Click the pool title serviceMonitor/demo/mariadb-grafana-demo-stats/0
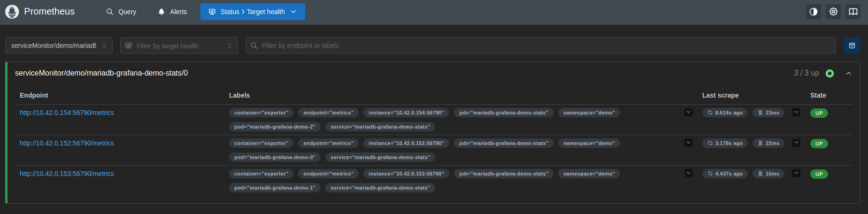This screenshot has height=214, width=868. pos(101,73)
